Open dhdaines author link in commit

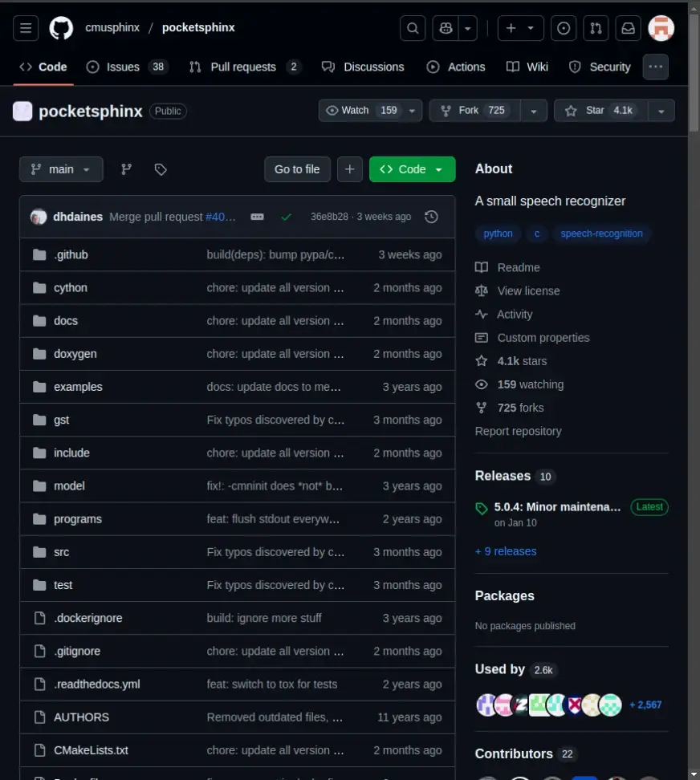(78, 217)
